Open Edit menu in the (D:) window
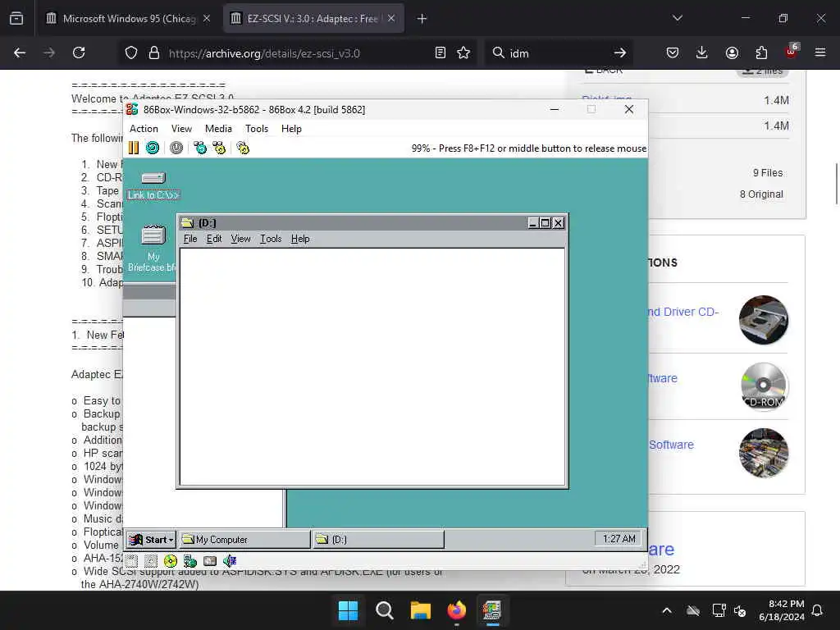The width and height of the screenshot is (840, 630). coord(214,239)
